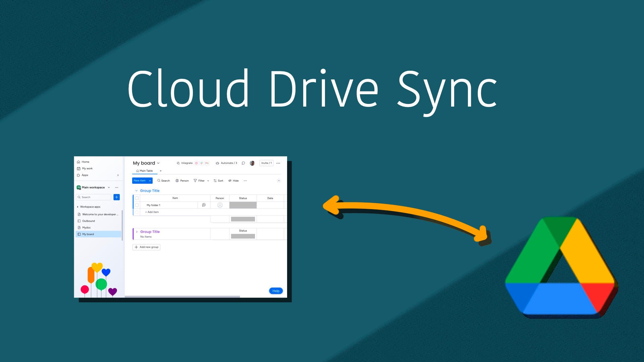This screenshot has height=362, width=644.
Task: Click the Sort tool
Action: [x=218, y=181]
